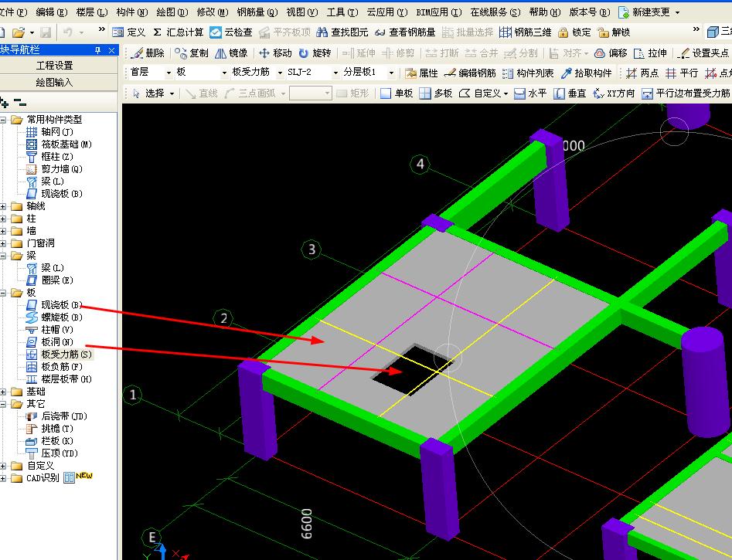This screenshot has width=732, height=560.
Task: Toggle XY方向 rebar layout
Action: 614,93
